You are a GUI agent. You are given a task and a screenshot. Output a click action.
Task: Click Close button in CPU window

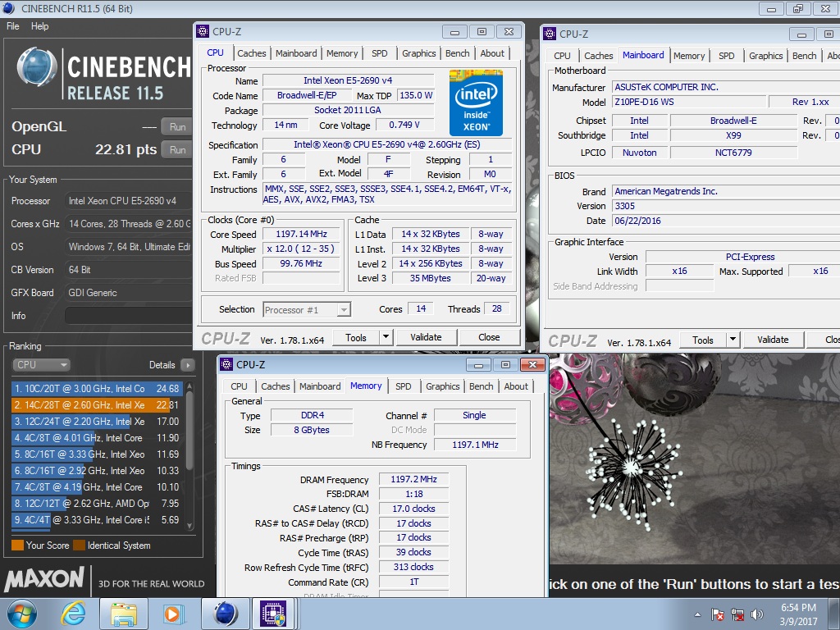[489, 337]
